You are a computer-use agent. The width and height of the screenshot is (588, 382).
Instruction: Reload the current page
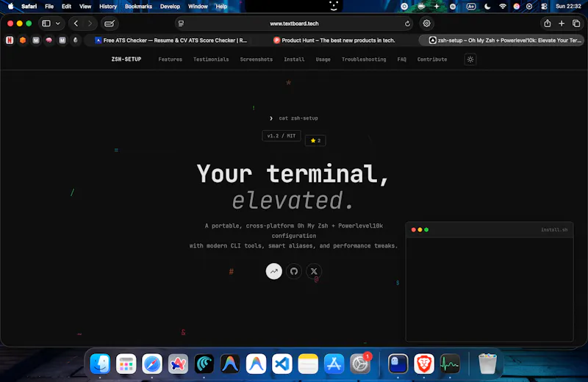click(x=407, y=24)
